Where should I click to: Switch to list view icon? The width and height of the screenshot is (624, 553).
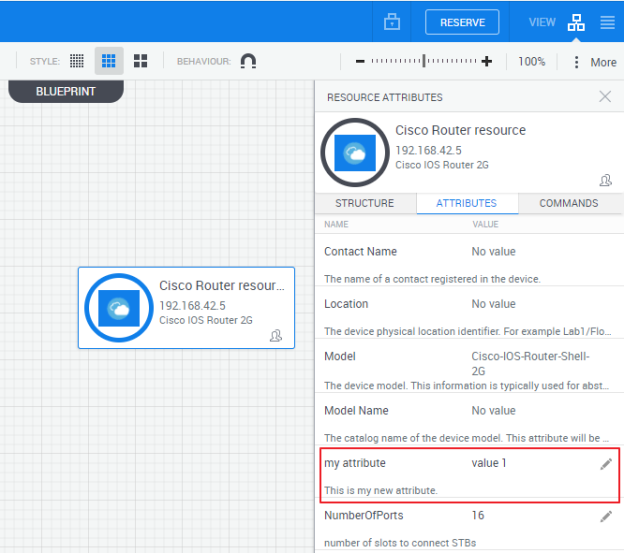pyautogui.click(x=607, y=22)
